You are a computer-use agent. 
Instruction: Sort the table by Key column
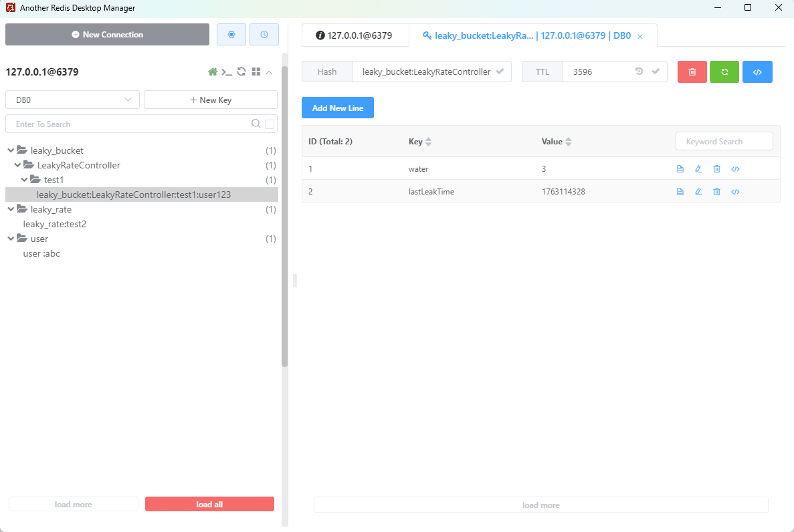click(429, 142)
